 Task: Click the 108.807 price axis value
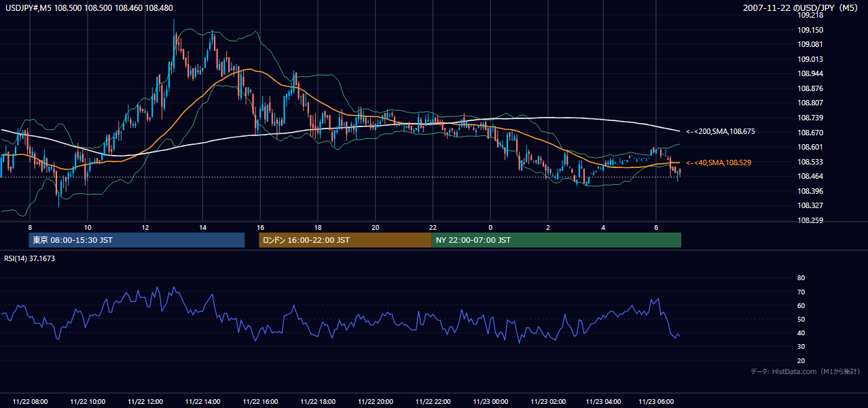pyautogui.click(x=810, y=103)
